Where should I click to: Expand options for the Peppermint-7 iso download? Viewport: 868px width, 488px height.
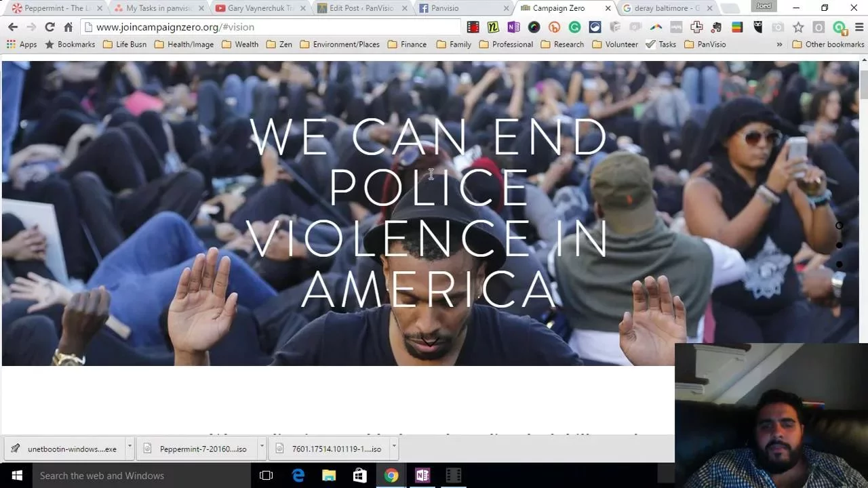262,448
